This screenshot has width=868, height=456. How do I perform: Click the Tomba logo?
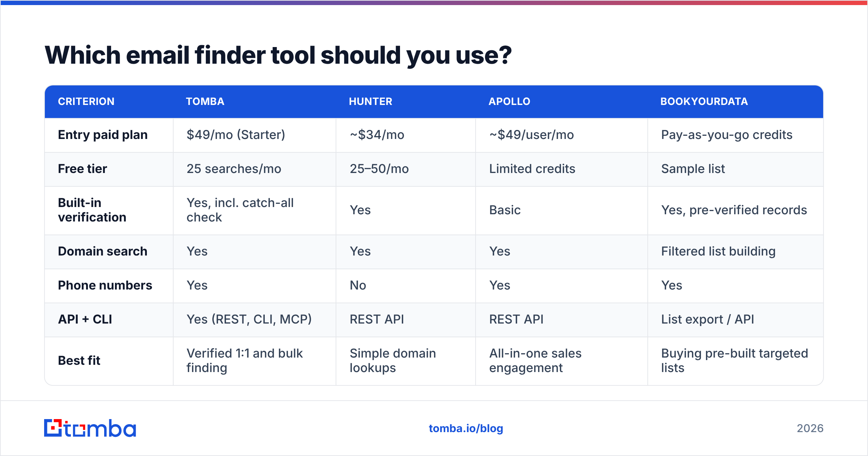point(90,428)
